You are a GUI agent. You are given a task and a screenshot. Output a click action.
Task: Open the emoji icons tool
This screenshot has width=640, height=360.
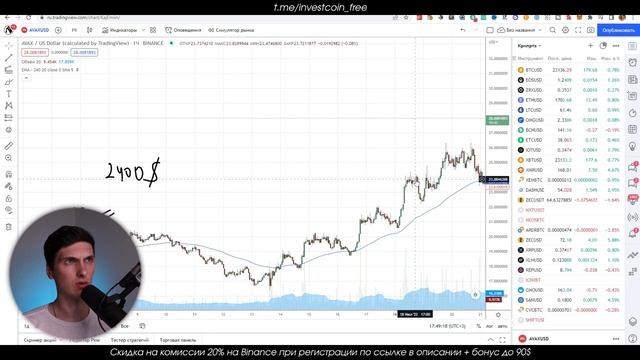[9, 130]
